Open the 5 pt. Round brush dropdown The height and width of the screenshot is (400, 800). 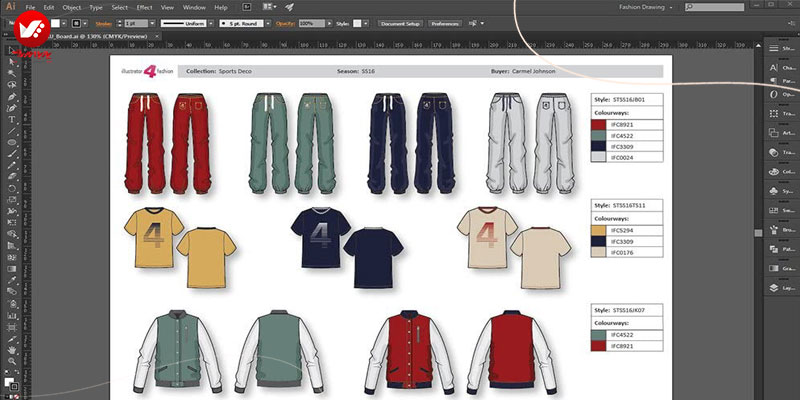(x=268, y=23)
